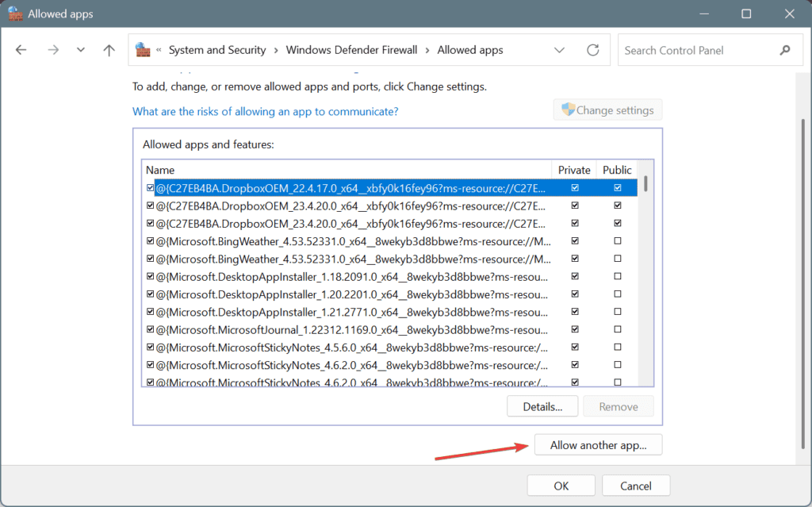This screenshot has height=507, width=812.
Task: Select the Allowed apps breadcrumb
Action: pyautogui.click(x=470, y=50)
